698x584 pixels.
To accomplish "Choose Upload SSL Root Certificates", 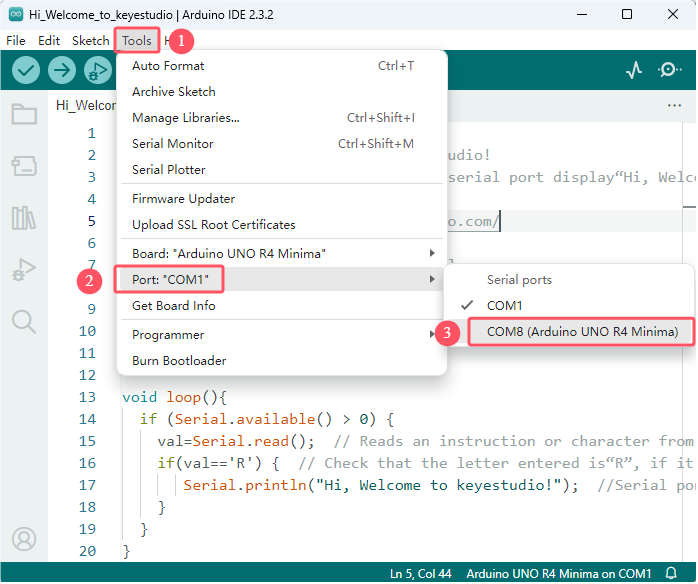I will 282,225.
